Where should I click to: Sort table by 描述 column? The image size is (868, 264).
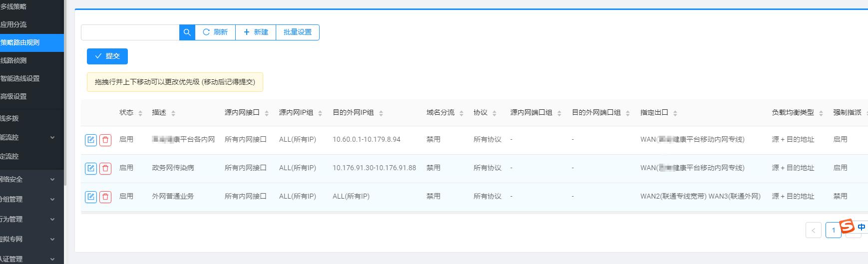pos(173,113)
